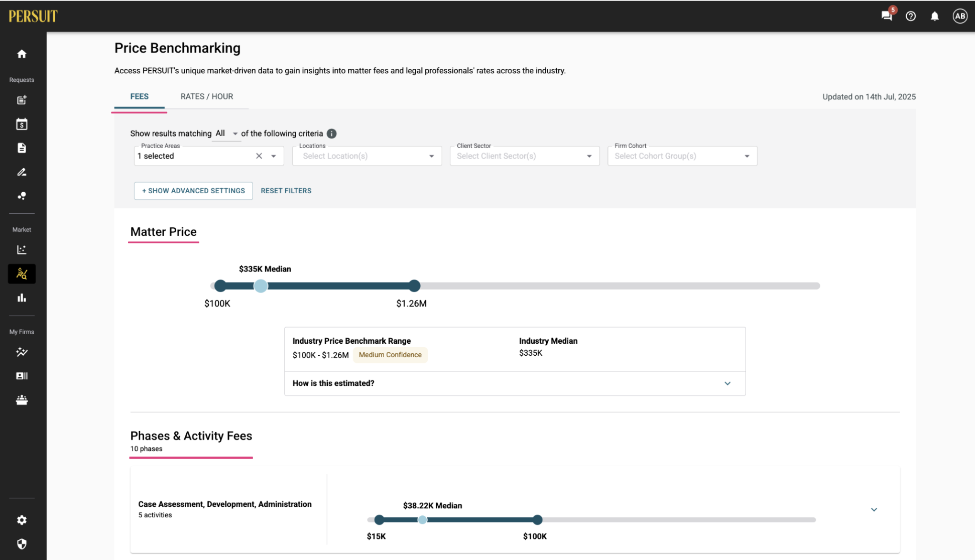
Task: Open the settings gear in sidebar
Action: 22,520
